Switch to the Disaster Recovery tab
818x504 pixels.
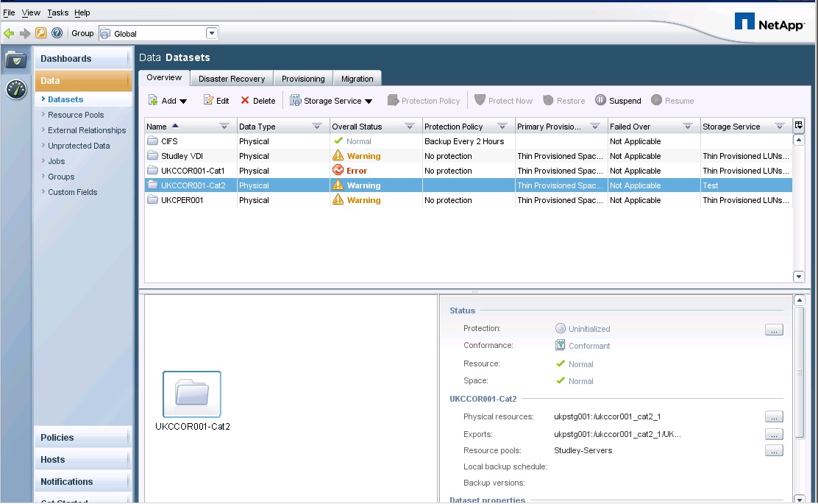[232, 79]
